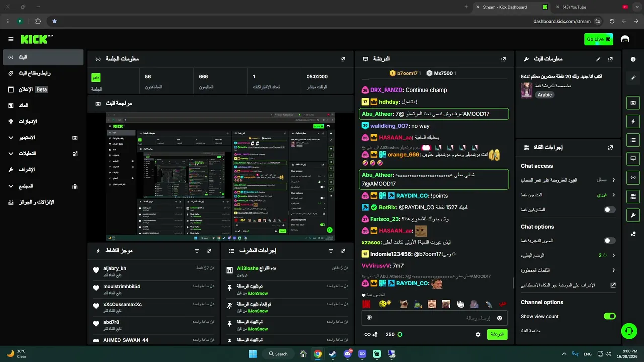Image resolution: width=644 pixels, height=362 pixels.
Task: Insert the sad waving emote
Action: pyautogui.click(x=385, y=304)
